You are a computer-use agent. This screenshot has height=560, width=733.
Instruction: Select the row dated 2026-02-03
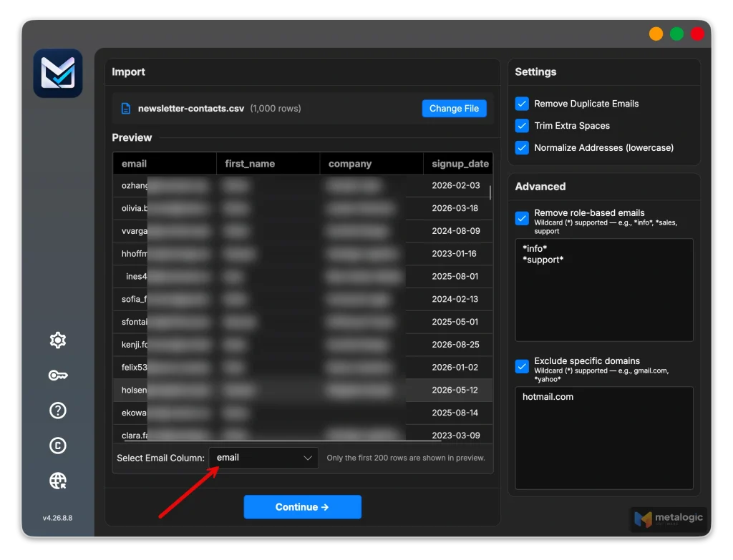303,185
